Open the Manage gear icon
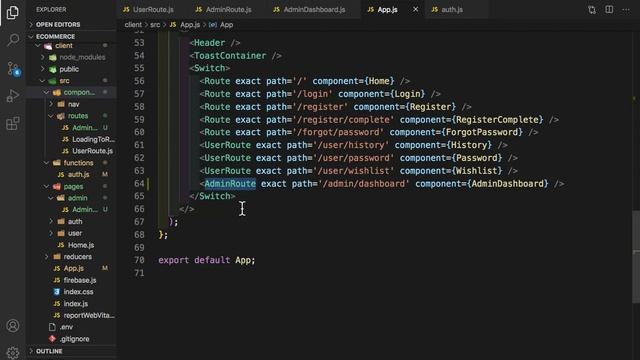640x360 pixels. [13, 353]
